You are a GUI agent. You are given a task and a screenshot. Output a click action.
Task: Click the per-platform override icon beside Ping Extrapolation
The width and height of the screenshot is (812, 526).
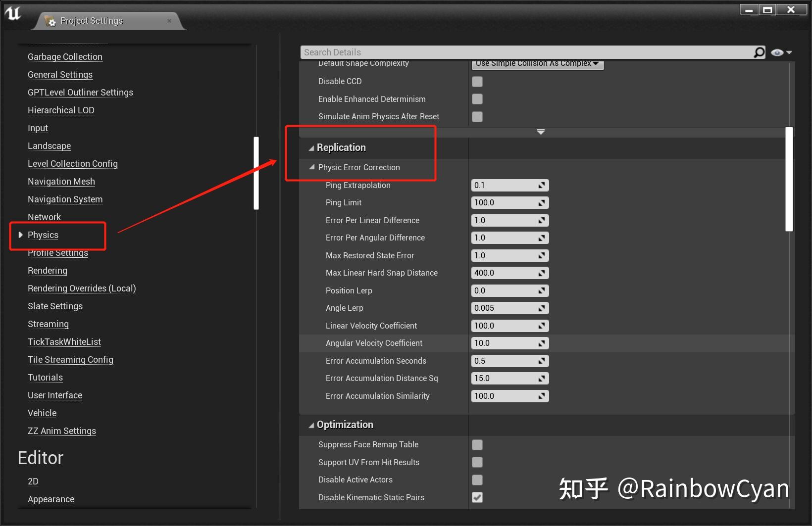[542, 185]
